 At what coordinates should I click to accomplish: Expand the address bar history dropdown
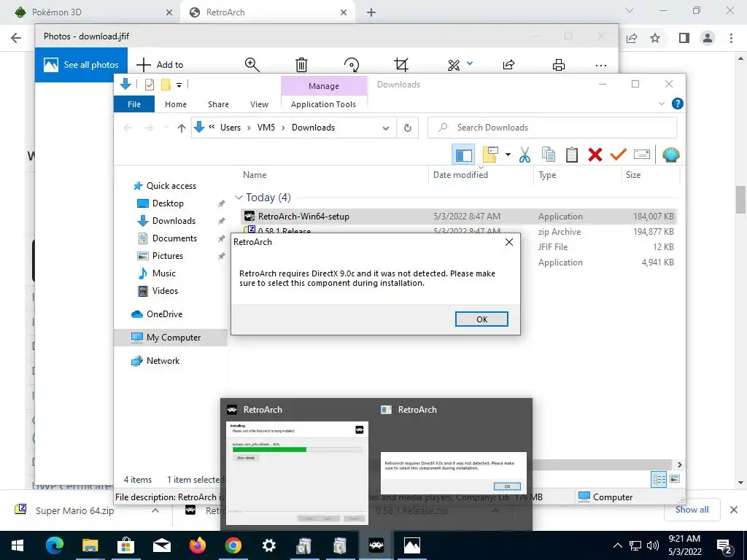point(386,128)
